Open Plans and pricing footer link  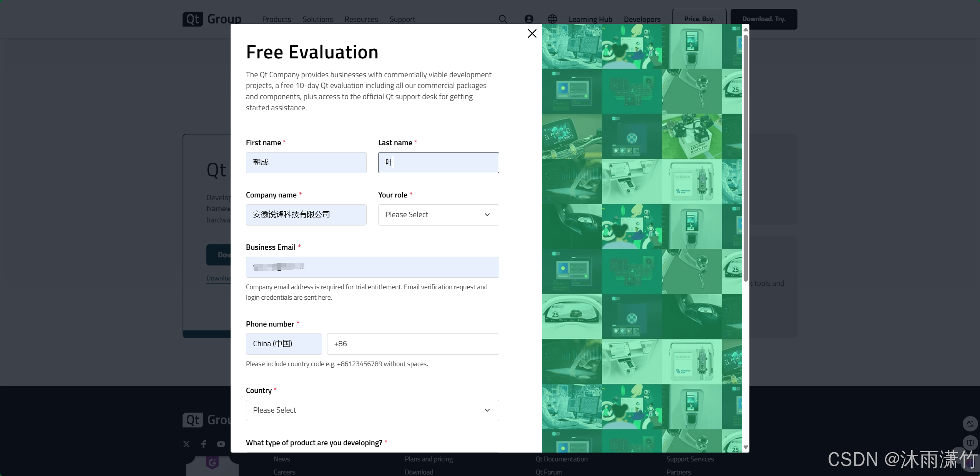click(x=429, y=459)
